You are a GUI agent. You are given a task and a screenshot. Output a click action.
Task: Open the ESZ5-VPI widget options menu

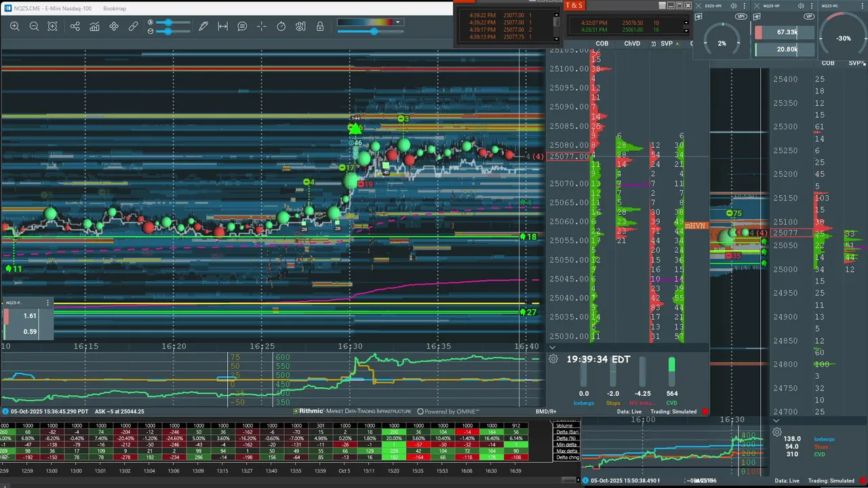pos(745,6)
